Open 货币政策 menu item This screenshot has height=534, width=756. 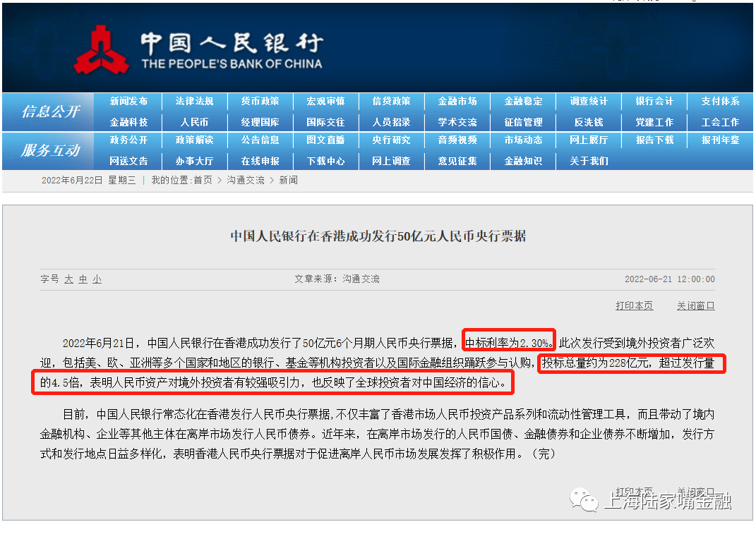tap(260, 101)
